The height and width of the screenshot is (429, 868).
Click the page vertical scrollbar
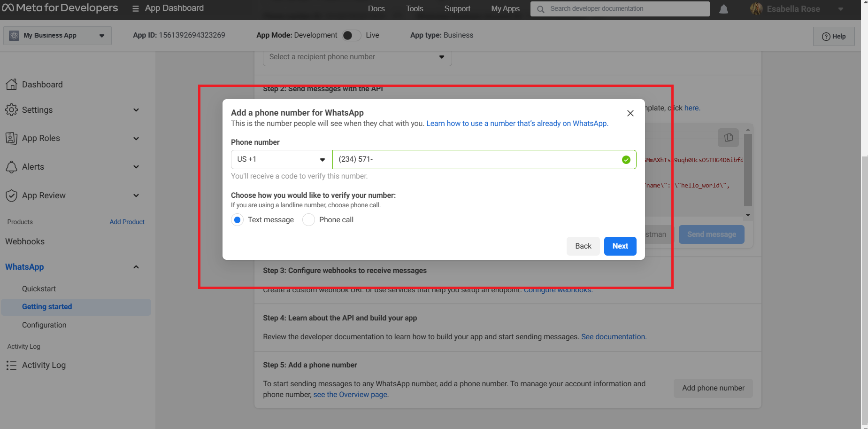coord(864,291)
